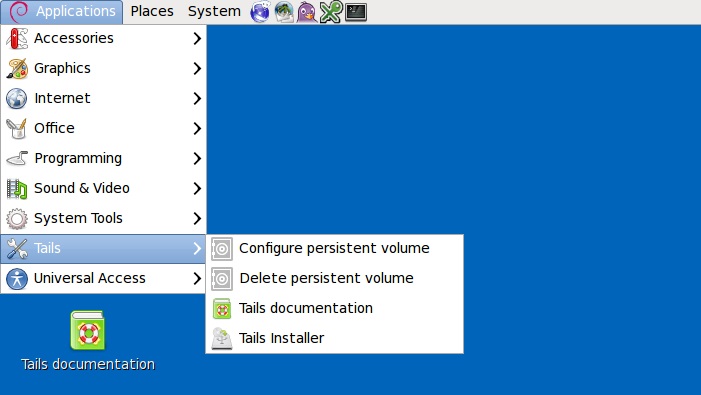Open the Terminal from the top panel
Screen dimensions: 701x395
[356, 12]
